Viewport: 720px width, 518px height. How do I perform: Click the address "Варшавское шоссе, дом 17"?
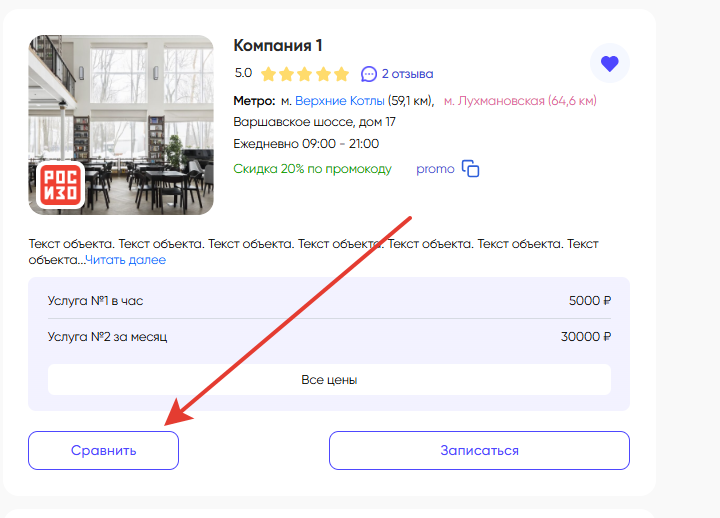314,122
